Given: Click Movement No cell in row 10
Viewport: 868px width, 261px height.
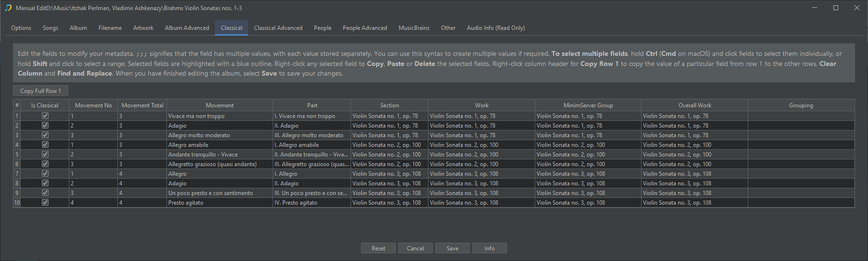Looking at the screenshot, I should 93,203.
